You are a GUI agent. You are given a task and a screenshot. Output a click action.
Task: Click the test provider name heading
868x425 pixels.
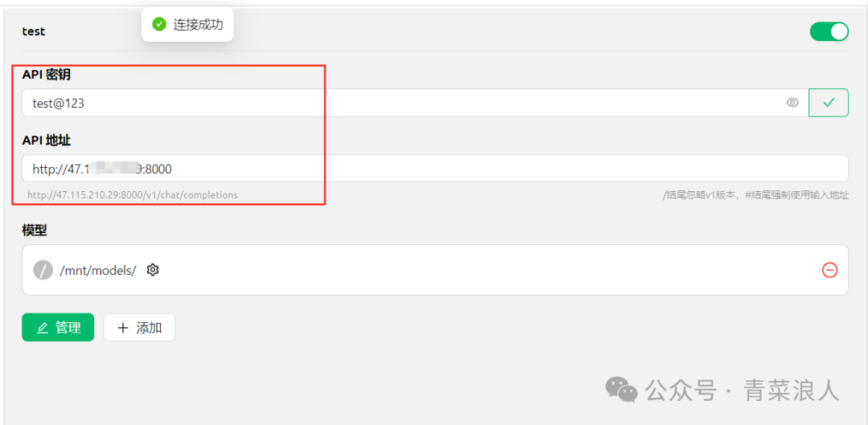coord(34,31)
